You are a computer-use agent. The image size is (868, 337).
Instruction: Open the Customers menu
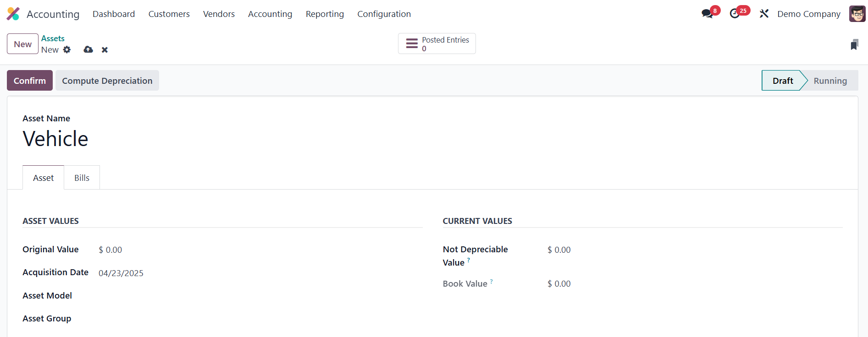169,14
